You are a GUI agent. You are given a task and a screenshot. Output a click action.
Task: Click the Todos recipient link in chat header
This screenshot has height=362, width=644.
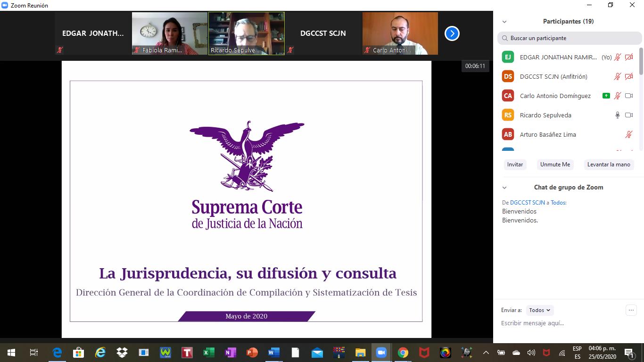(x=558, y=203)
